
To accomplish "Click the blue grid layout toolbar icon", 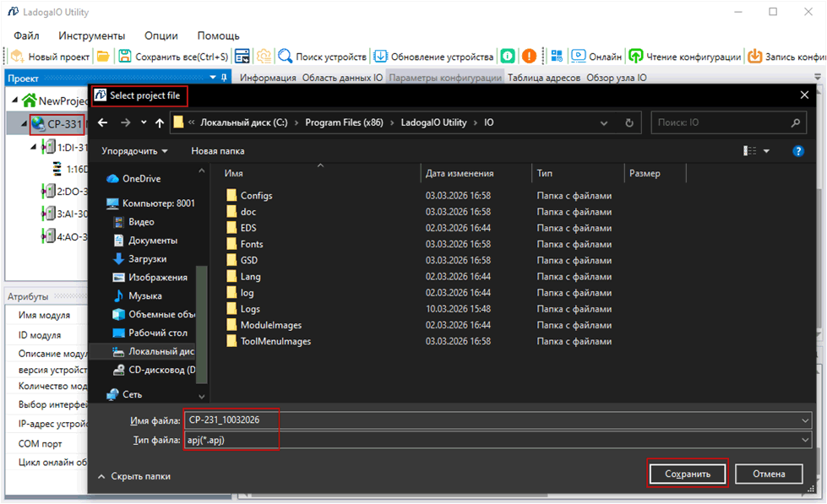I will (557, 56).
